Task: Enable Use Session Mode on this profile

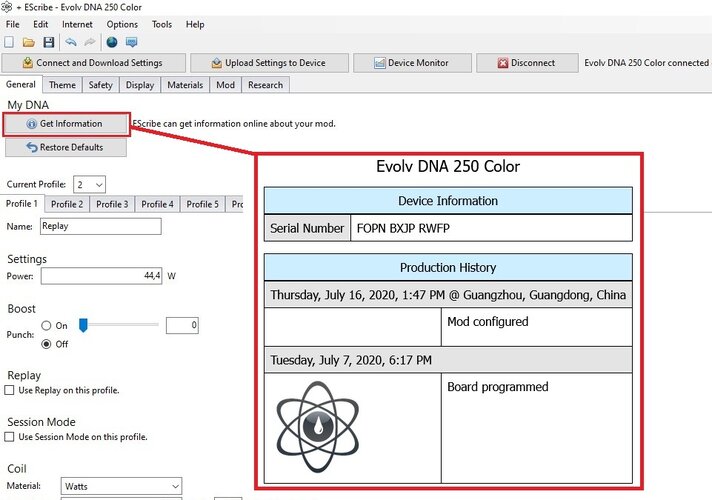Action: click(x=9, y=436)
